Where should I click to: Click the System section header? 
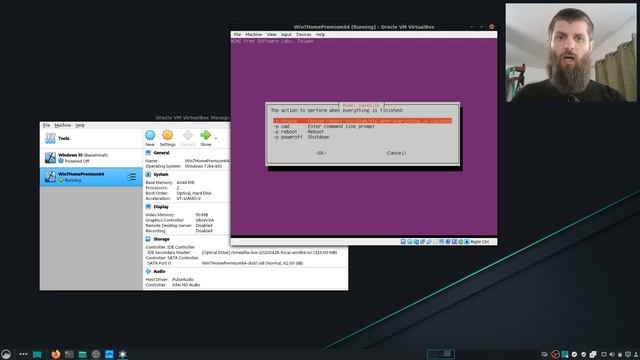161,174
